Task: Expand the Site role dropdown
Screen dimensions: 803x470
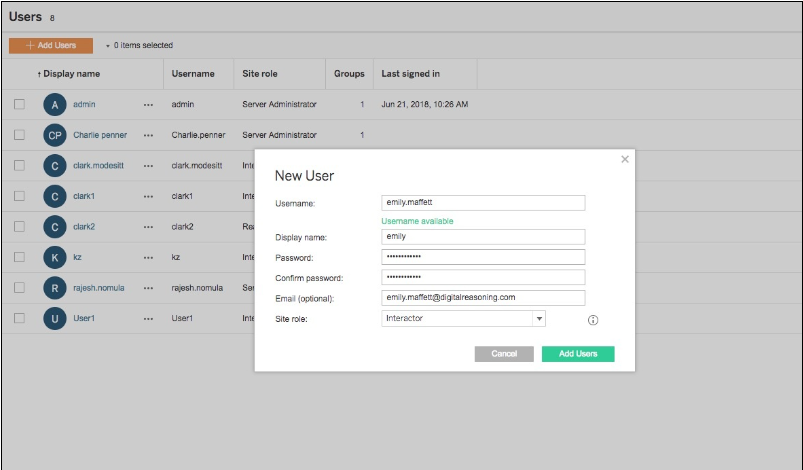Action: 539,319
